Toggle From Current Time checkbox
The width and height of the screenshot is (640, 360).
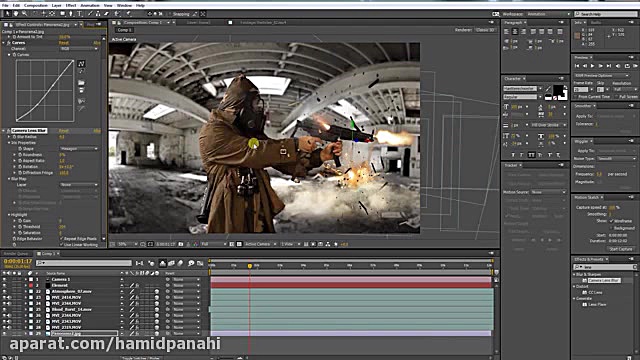(576, 97)
